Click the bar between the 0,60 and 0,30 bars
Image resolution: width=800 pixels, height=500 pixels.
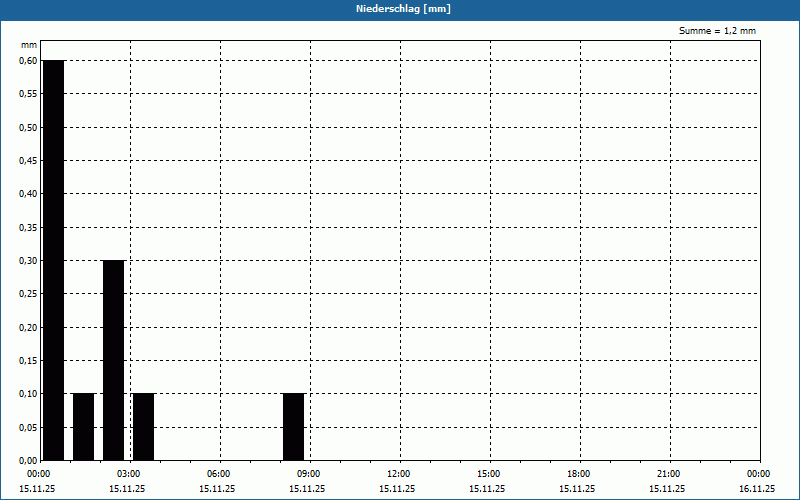click(83, 427)
